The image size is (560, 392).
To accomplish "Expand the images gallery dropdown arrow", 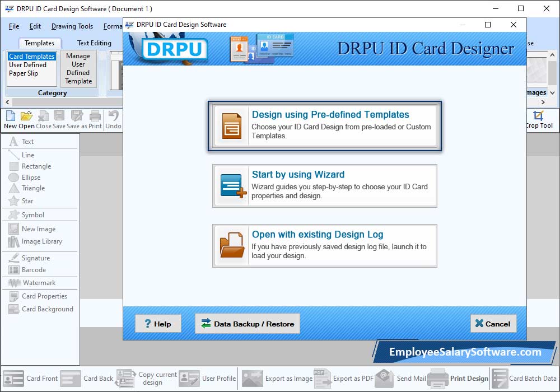I will [552, 92].
